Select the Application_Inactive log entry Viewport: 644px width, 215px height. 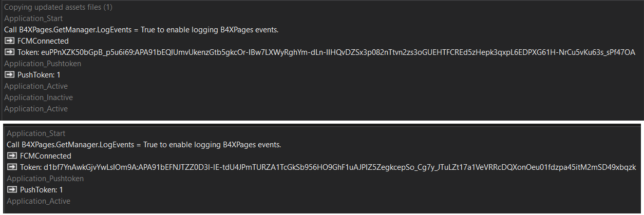pos(39,97)
